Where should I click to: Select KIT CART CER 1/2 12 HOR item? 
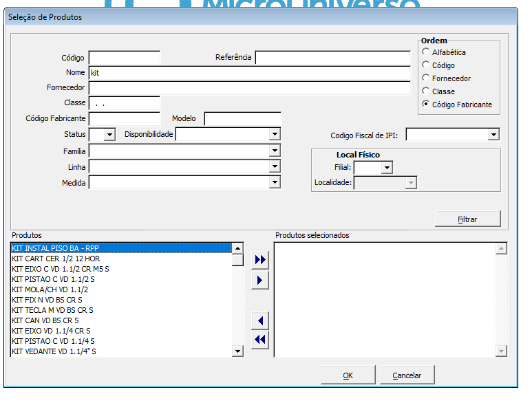[56, 259]
